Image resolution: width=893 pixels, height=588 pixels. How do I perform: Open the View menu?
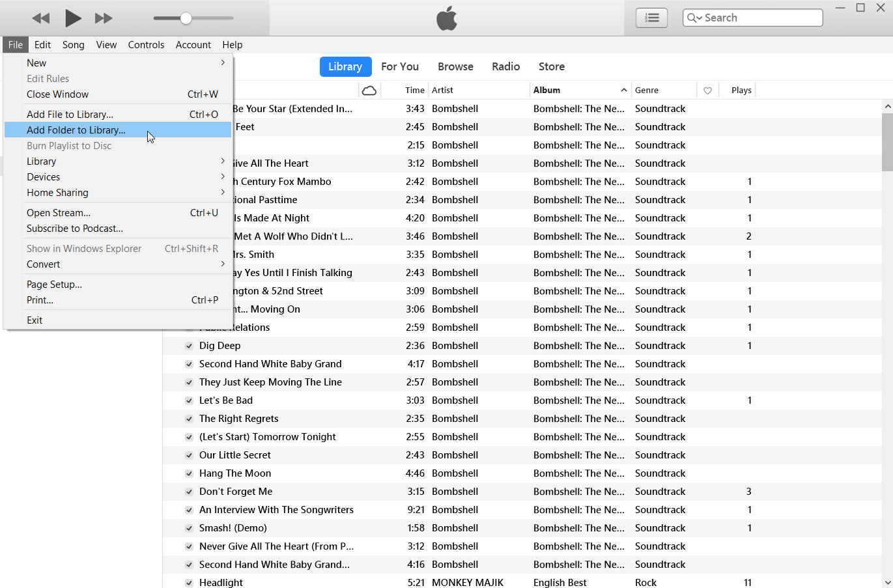(x=106, y=45)
